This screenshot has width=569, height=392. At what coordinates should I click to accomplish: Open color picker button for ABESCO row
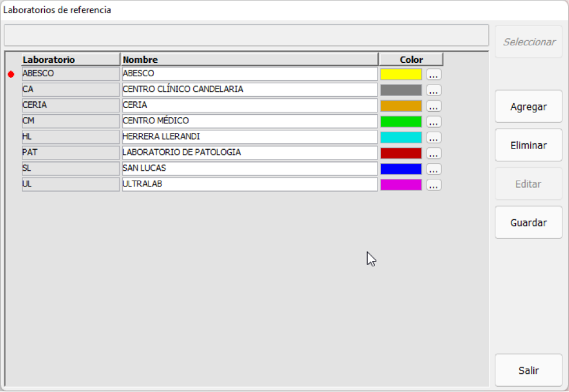tap(434, 74)
